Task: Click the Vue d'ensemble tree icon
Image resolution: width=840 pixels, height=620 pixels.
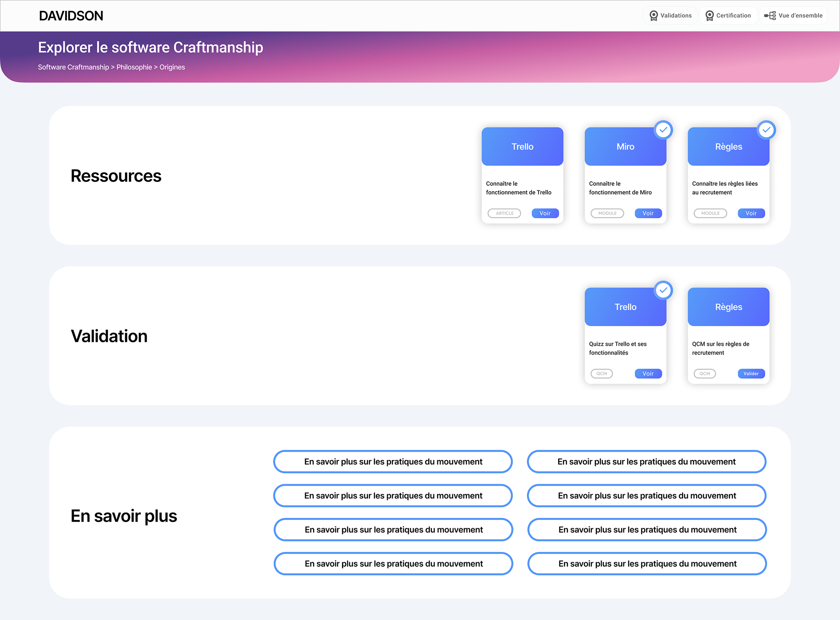Action: (x=770, y=16)
